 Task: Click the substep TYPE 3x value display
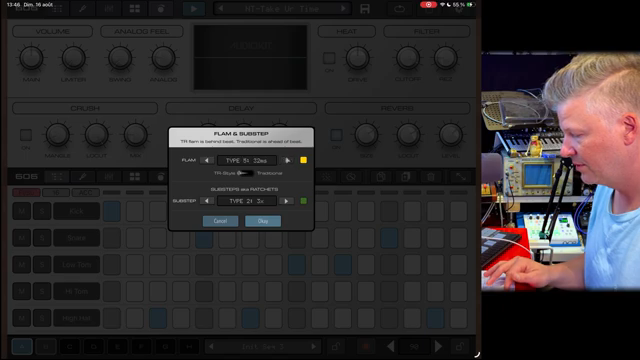pos(247,201)
